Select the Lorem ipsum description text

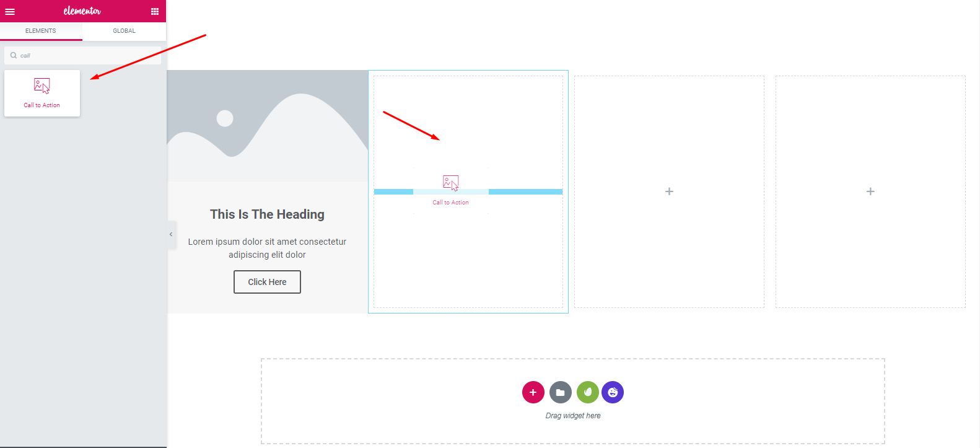(x=267, y=248)
